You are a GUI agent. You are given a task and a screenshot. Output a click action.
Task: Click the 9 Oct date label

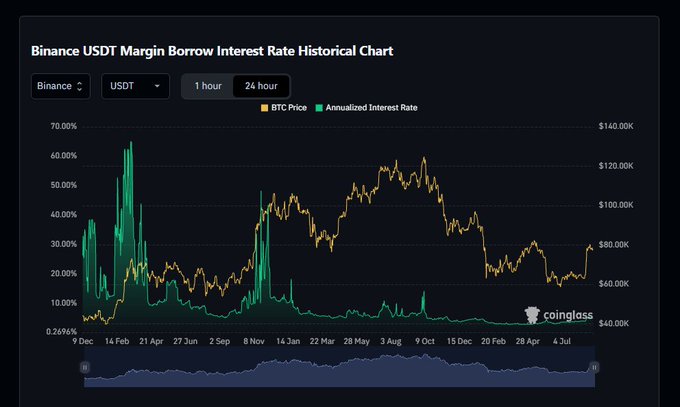[x=425, y=341]
